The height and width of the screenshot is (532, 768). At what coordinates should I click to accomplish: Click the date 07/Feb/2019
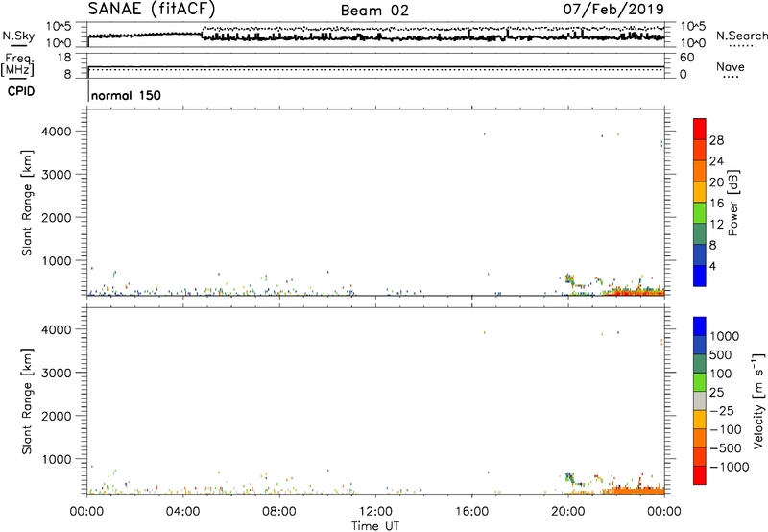coord(613,9)
